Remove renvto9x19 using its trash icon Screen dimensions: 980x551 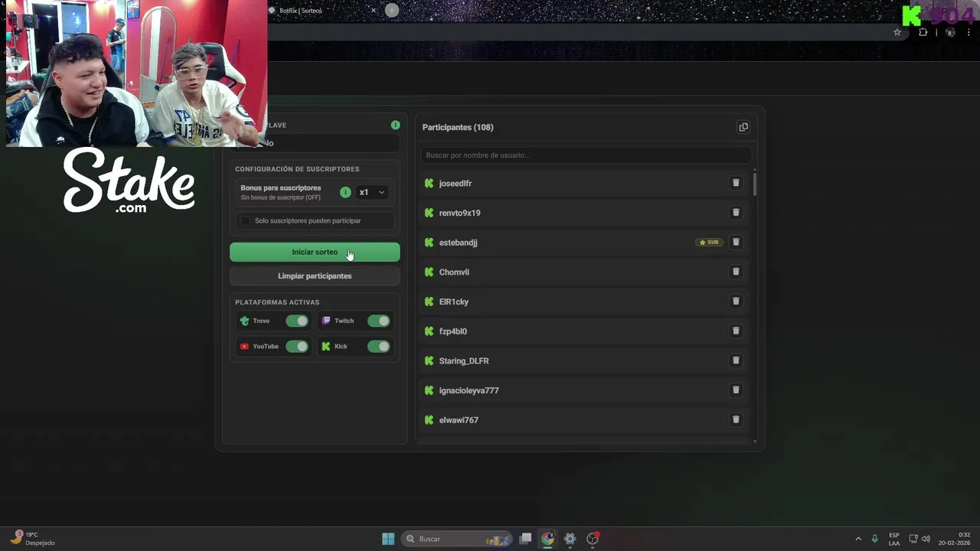[736, 213]
